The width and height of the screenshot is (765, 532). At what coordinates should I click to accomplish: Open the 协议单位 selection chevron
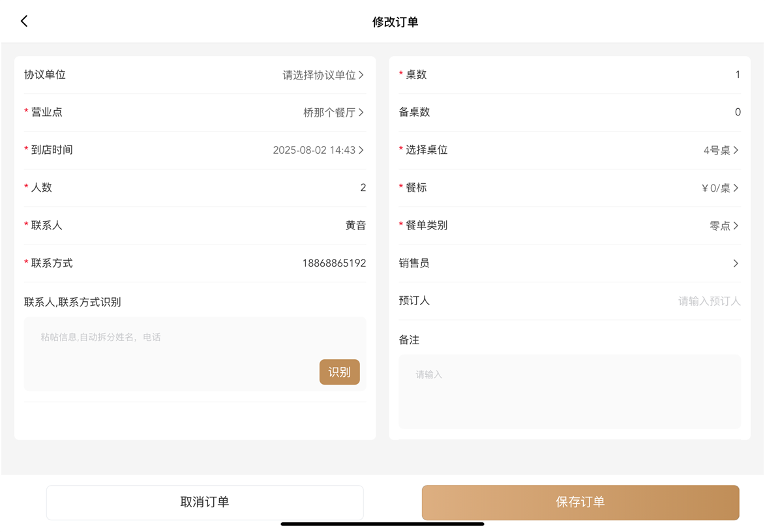(x=361, y=75)
